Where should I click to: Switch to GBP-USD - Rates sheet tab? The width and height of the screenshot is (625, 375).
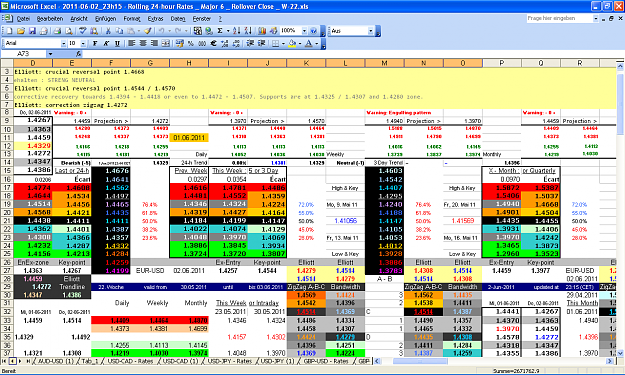326,361
